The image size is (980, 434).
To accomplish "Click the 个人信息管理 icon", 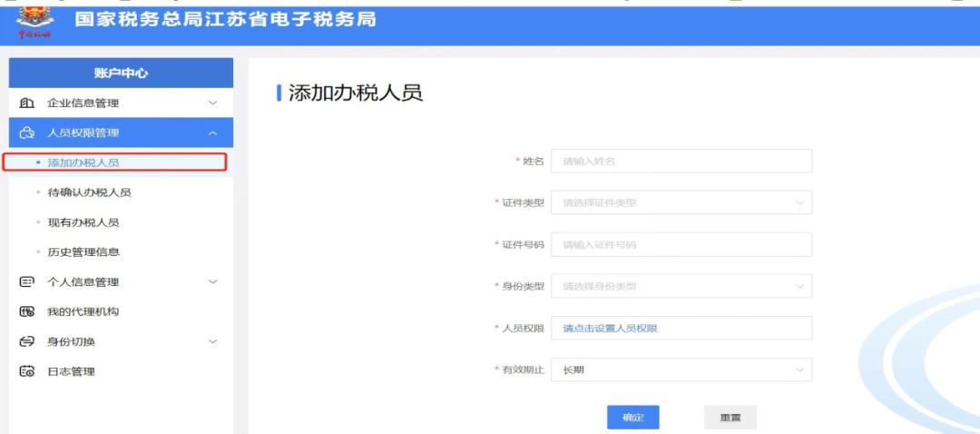I will pyautogui.click(x=27, y=282).
